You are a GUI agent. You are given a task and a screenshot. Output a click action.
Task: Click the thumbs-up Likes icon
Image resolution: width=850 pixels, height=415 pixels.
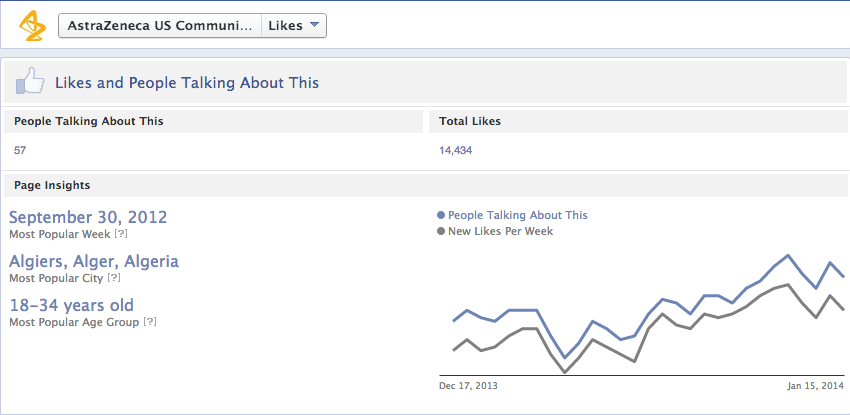(x=30, y=82)
